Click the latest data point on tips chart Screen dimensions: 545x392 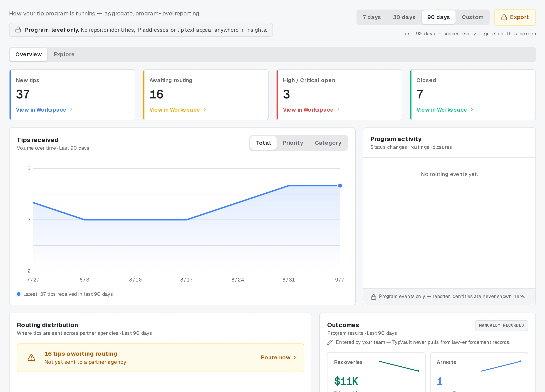pos(340,186)
